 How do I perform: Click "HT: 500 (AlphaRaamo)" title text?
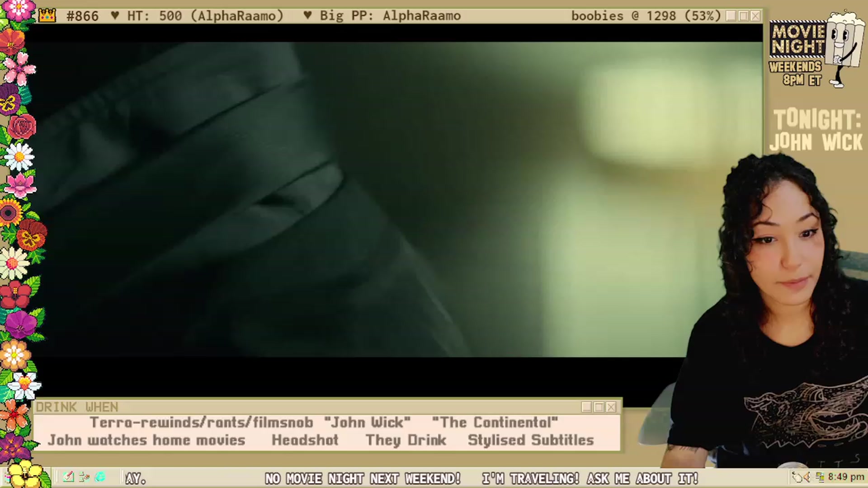click(205, 16)
